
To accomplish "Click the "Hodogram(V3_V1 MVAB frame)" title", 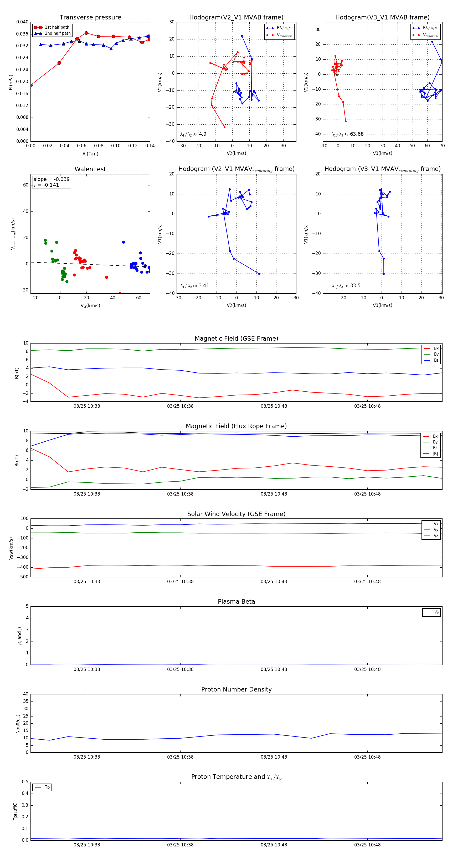I will pos(382,18).
